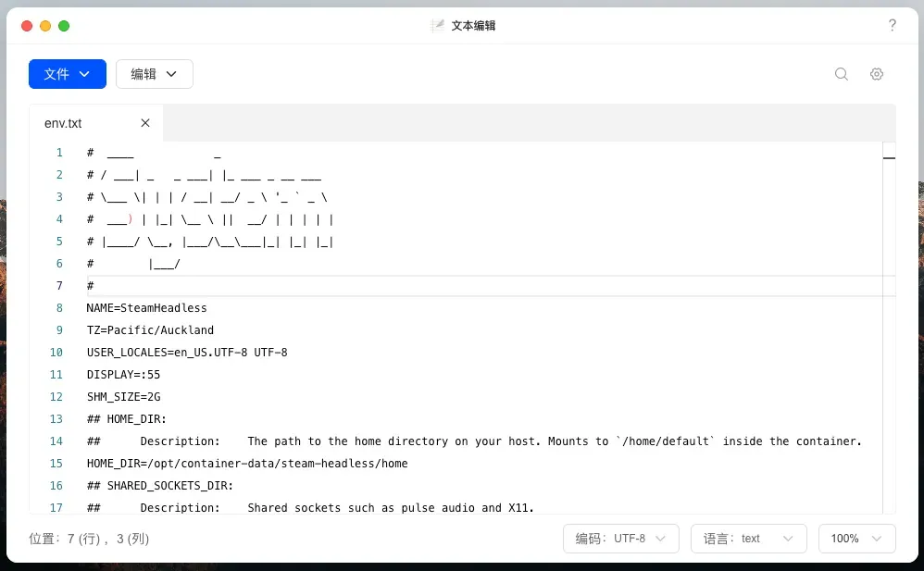This screenshot has height=571, width=924.
Task: Expand the 语言 text selector
Action: (748, 539)
